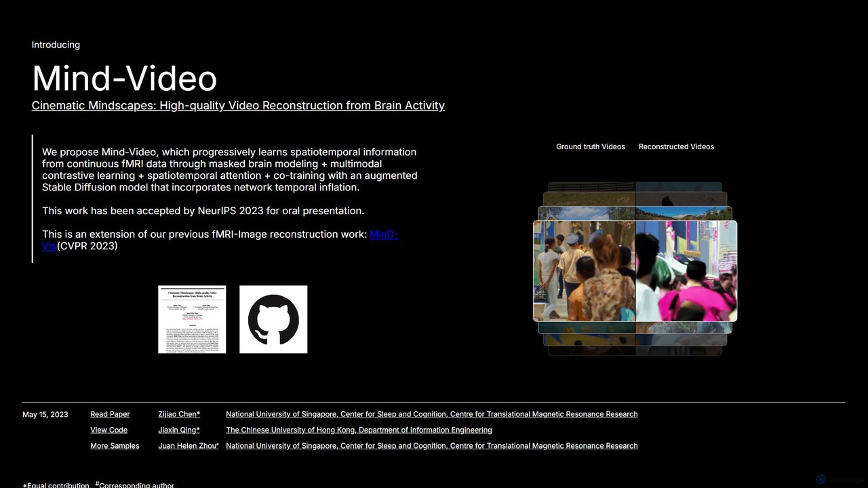This screenshot has width=868, height=488.
Task: Open the View Code link
Action: (x=108, y=430)
